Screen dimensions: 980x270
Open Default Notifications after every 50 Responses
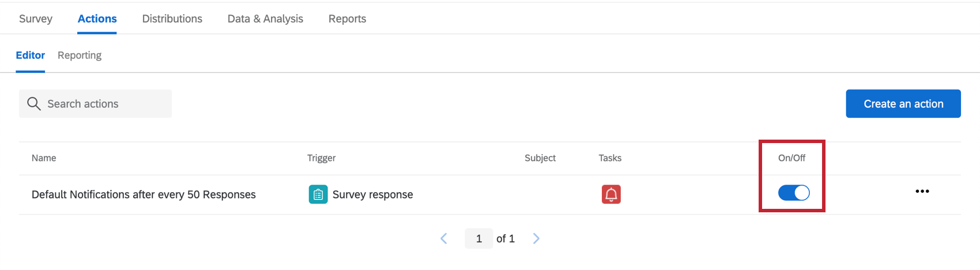(x=144, y=194)
